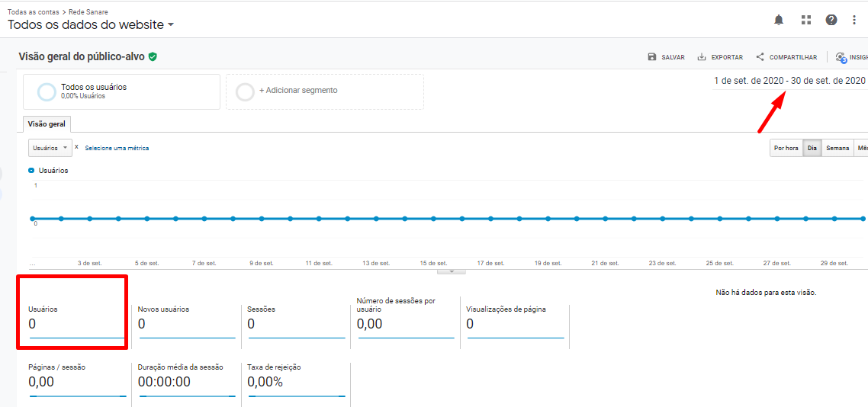Click the green verified shield icon
The image size is (868, 407).
click(153, 56)
